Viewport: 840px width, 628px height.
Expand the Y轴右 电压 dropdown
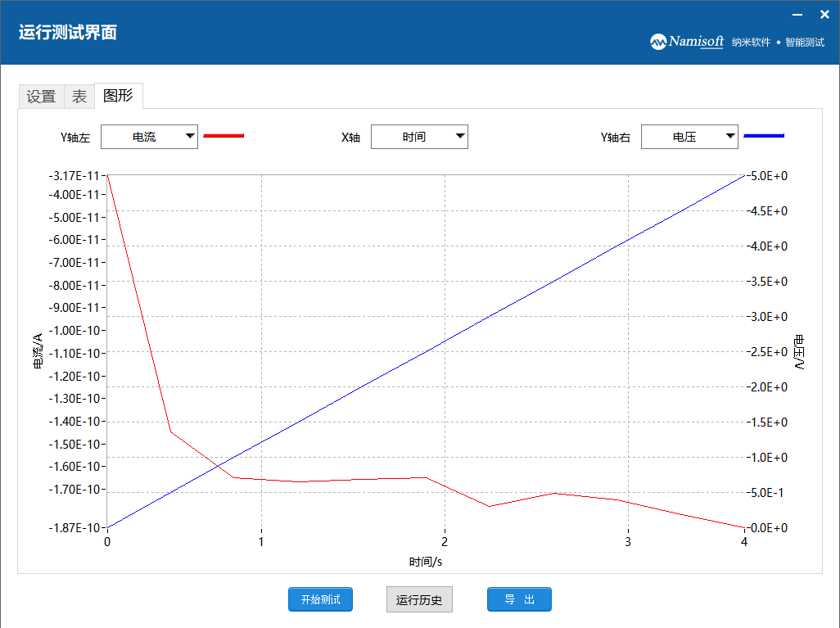(689, 137)
